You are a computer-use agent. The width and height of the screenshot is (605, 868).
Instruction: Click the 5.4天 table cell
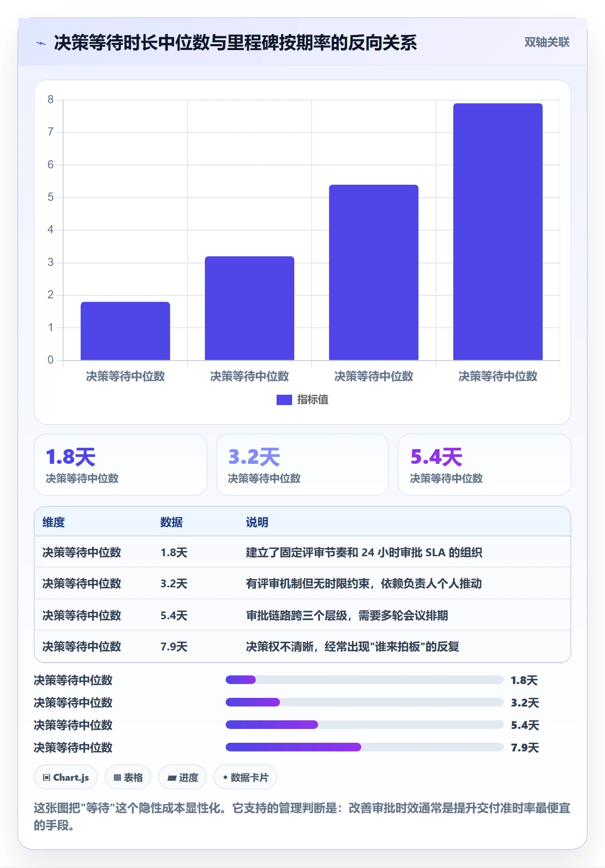click(x=174, y=615)
